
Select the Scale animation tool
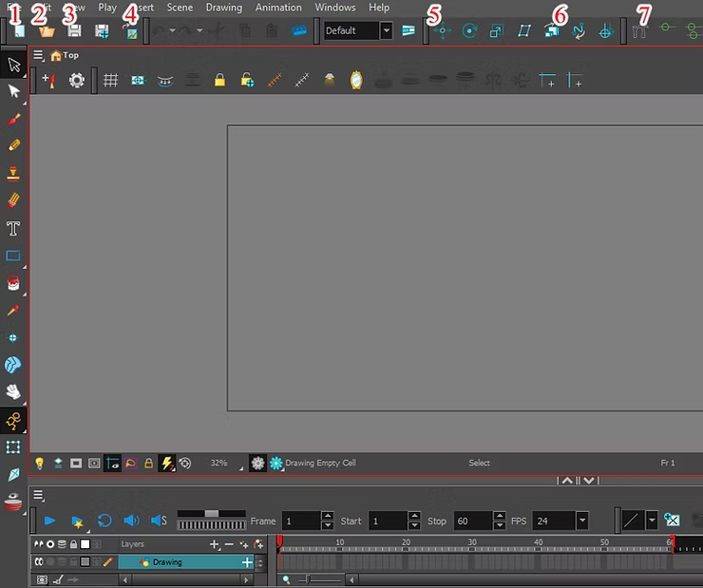click(496, 31)
